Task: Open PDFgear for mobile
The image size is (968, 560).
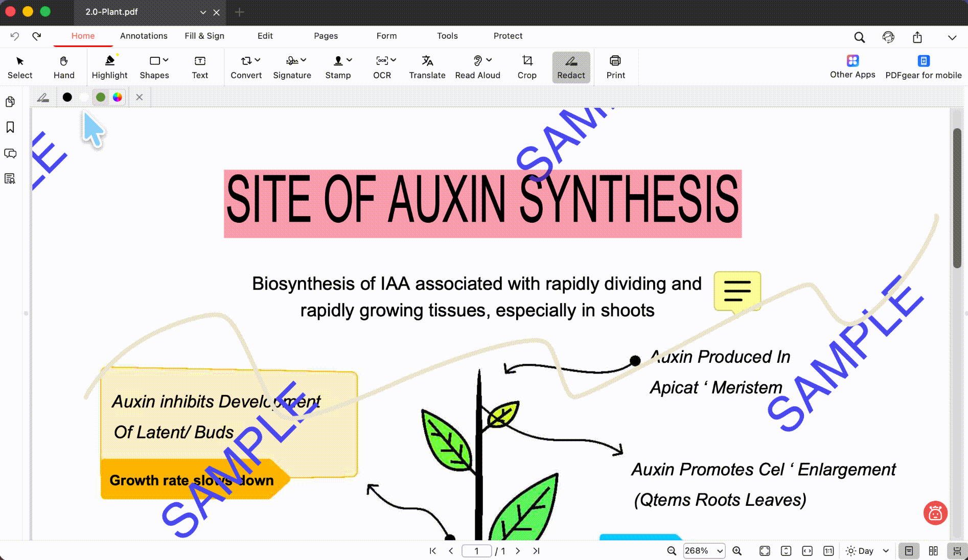Action: pos(924,67)
